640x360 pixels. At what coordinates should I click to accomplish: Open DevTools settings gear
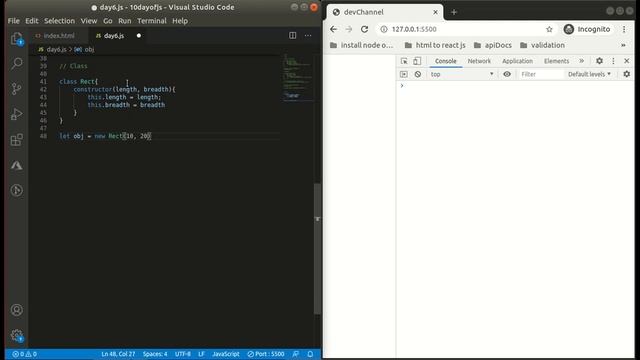[x=599, y=61]
